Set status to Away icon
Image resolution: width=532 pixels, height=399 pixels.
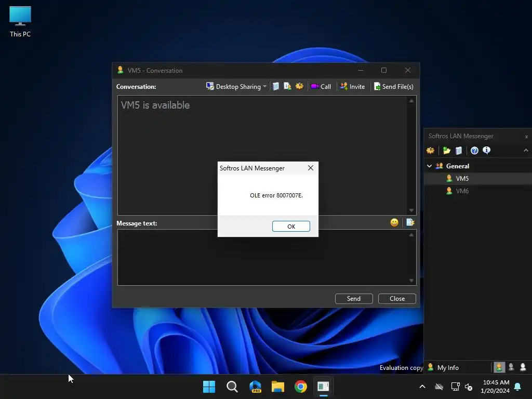pos(523,367)
